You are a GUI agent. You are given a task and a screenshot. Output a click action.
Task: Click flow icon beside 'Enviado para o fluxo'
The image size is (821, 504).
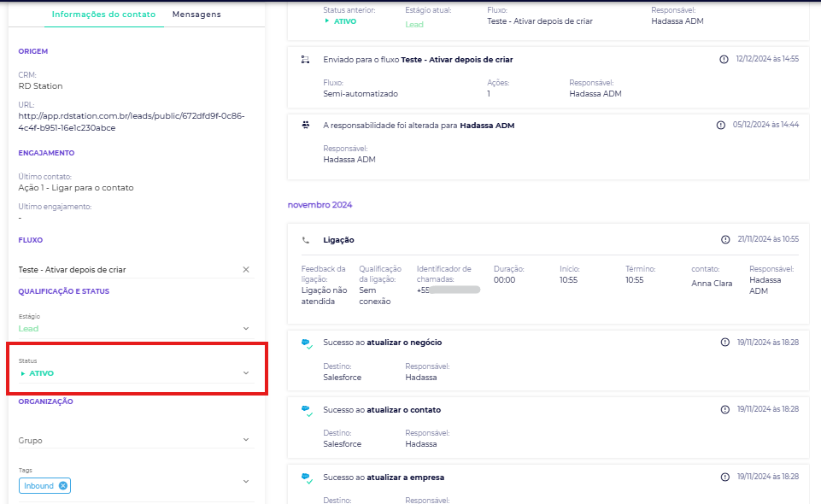(x=306, y=59)
